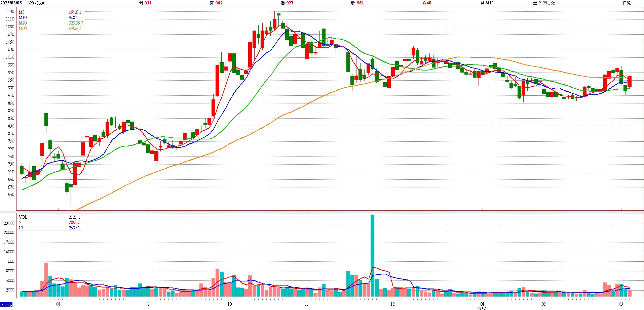Click the 10-day volume average value 2536
644x310 pixels.
click(x=74, y=228)
